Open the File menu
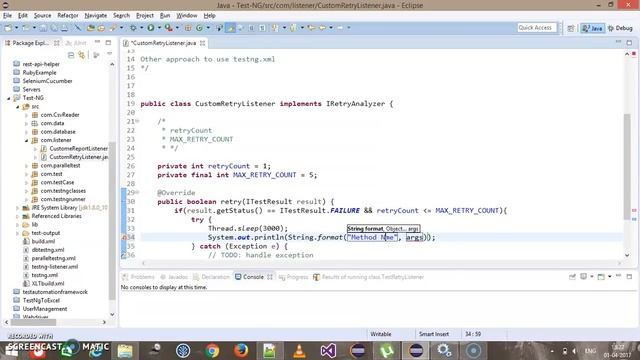The image size is (640, 360). (7, 16)
